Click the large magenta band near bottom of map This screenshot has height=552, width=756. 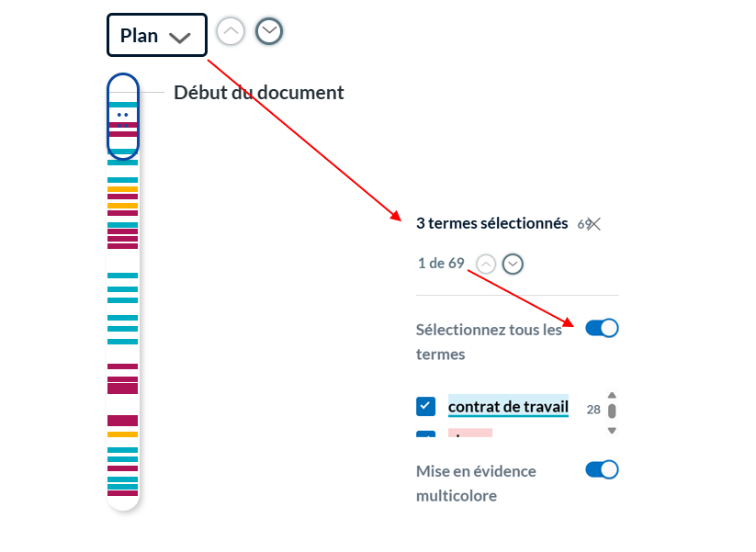(x=122, y=421)
